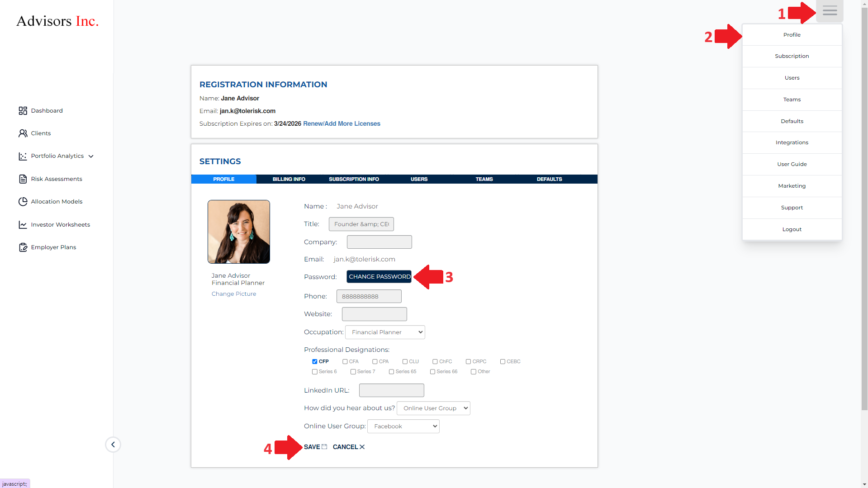Enable the Series 65 checkbox
The width and height of the screenshot is (868, 488).
click(x=391, y=372)
